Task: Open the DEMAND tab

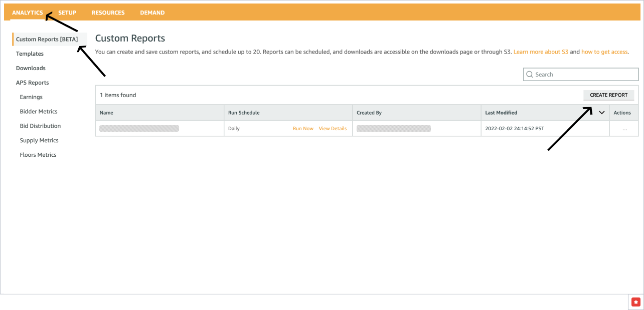Action: (x=152, y=12)
